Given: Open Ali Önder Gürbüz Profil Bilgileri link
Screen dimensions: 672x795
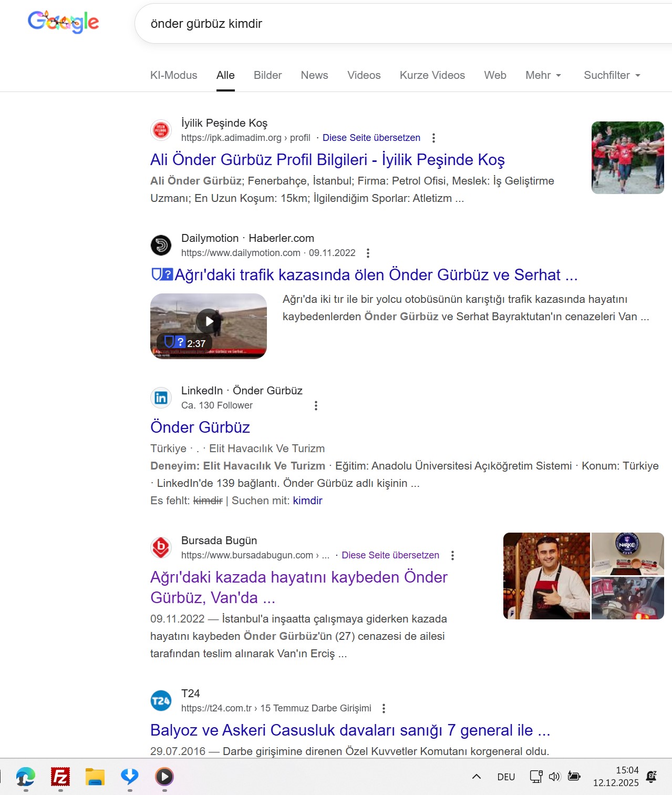Looking at the screenshot, I should pos(327,160).
